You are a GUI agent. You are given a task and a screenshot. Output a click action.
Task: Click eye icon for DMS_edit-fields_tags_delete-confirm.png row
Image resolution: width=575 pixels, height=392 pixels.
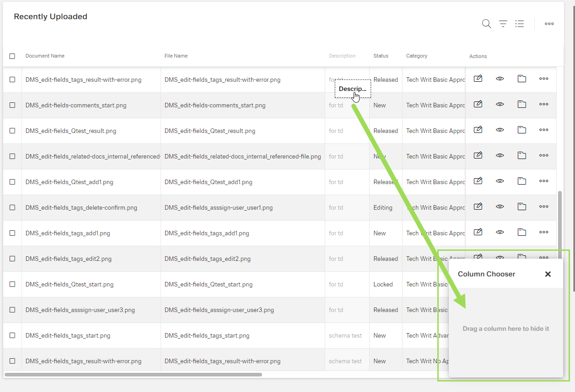click(x=500, y=207)
